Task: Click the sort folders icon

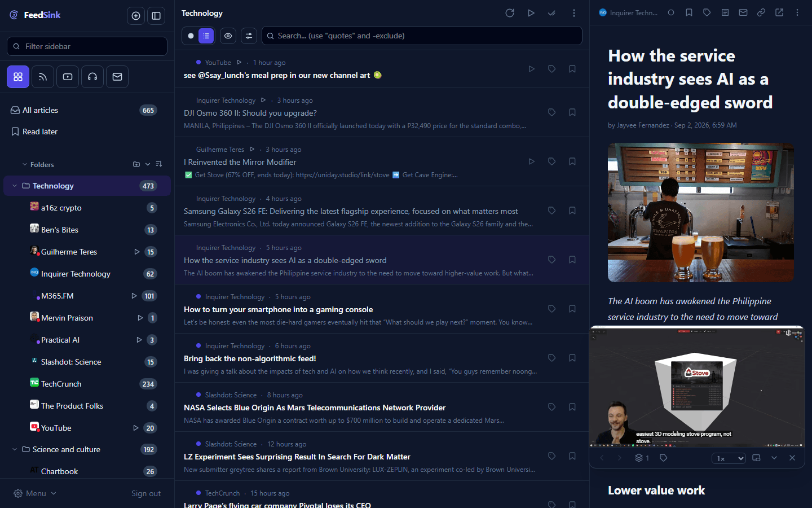Action: click(x=159, y=164)
